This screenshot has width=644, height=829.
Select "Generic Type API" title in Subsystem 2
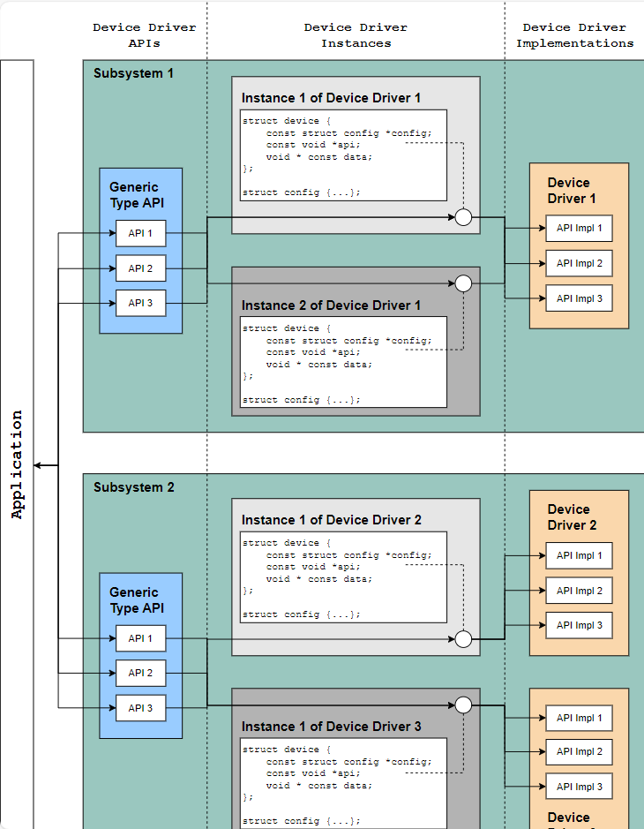(x=137, y=600)
